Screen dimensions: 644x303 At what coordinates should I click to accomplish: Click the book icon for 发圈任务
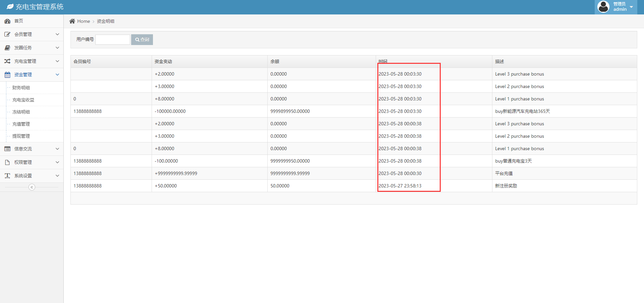tap(7, 48)
